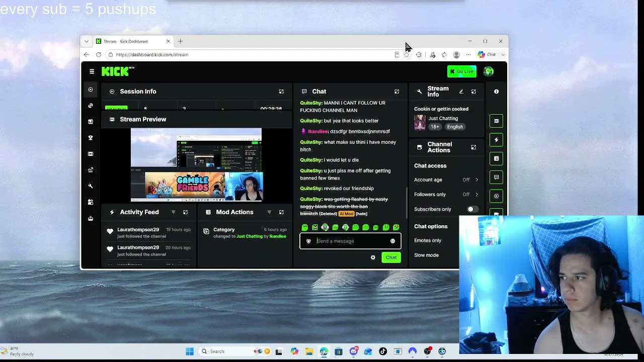
Task: Pop out the Activity Feed panel
Action: [x=185, y=212]
